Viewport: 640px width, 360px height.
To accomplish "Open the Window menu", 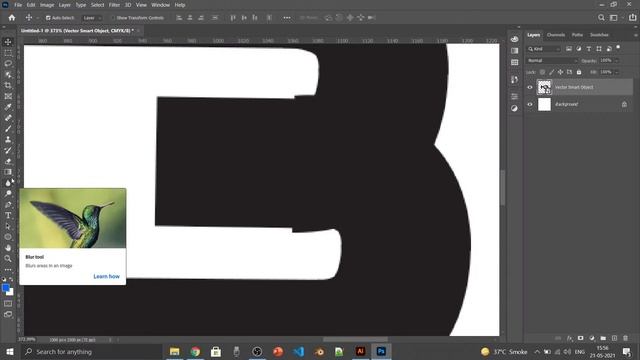I will pyautogui.click(x=160, y=5).
